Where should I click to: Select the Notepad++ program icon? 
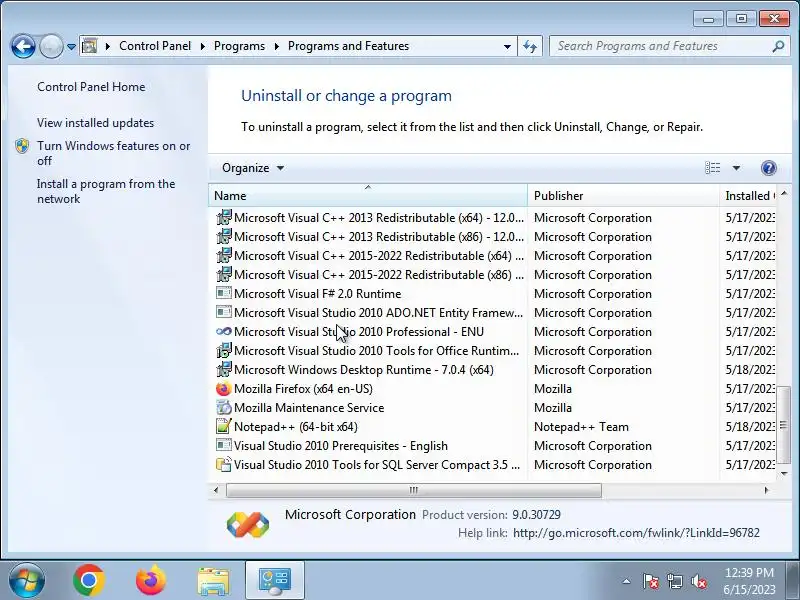point(223,426)
